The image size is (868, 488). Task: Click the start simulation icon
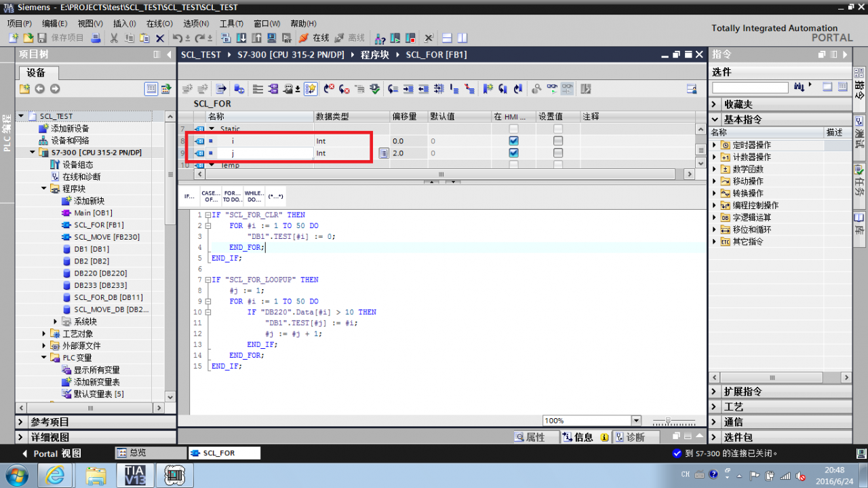tap(272, 38)
